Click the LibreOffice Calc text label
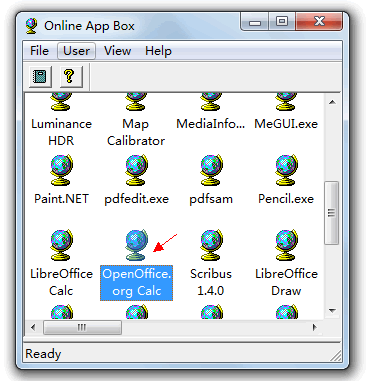Viewport: 366px width, 381px height. click(x=61, y=282)
